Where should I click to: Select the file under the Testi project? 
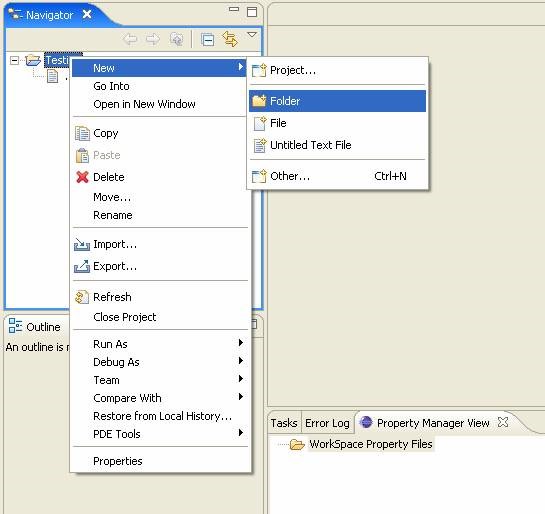coord(52,76)
